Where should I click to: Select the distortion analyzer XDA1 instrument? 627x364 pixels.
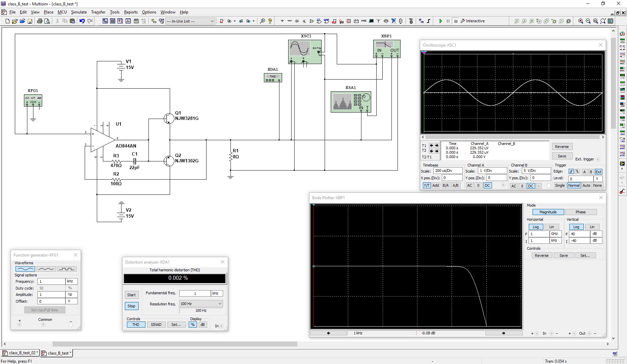click(x=273, y=78)
